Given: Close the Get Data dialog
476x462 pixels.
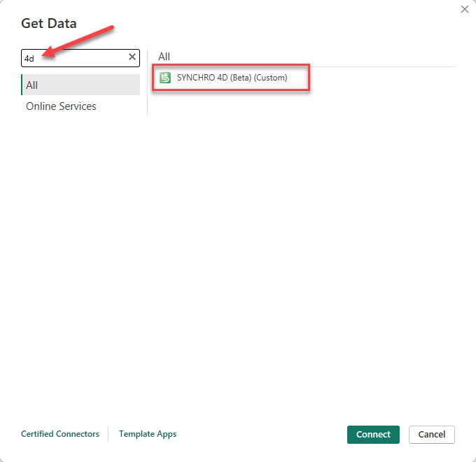Looking at the screenshot, I should coord(465,9).
